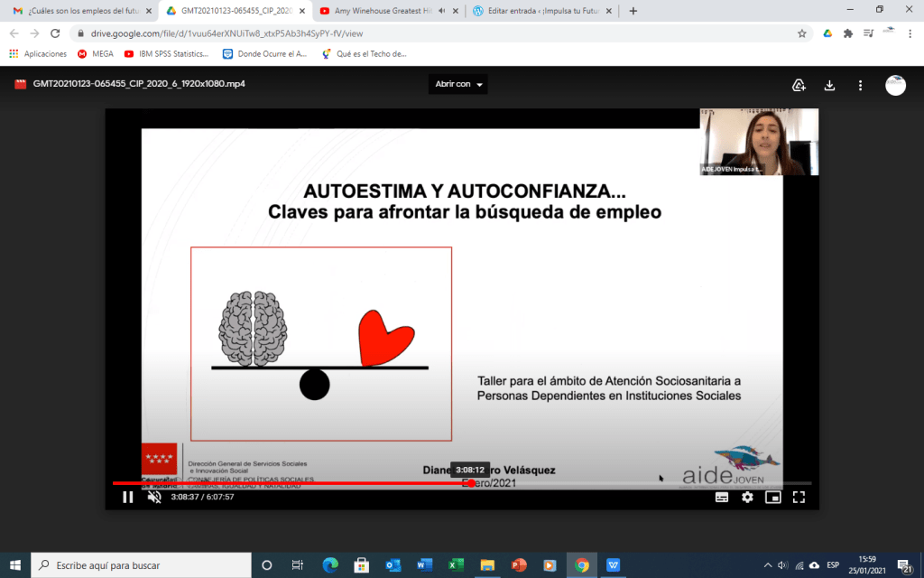The image size is (924, 578).
Task: Enter fullscreen video mode
Action: (x=799, y=497)
